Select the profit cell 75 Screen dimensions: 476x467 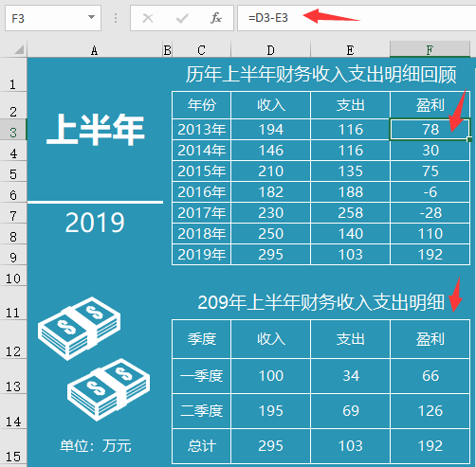(430, 171)
